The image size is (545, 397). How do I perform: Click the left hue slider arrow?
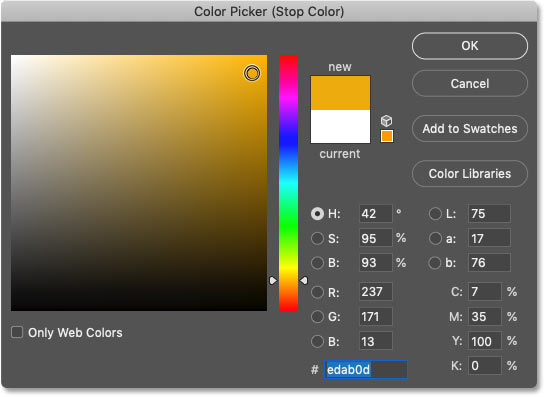tap(273, 280)
